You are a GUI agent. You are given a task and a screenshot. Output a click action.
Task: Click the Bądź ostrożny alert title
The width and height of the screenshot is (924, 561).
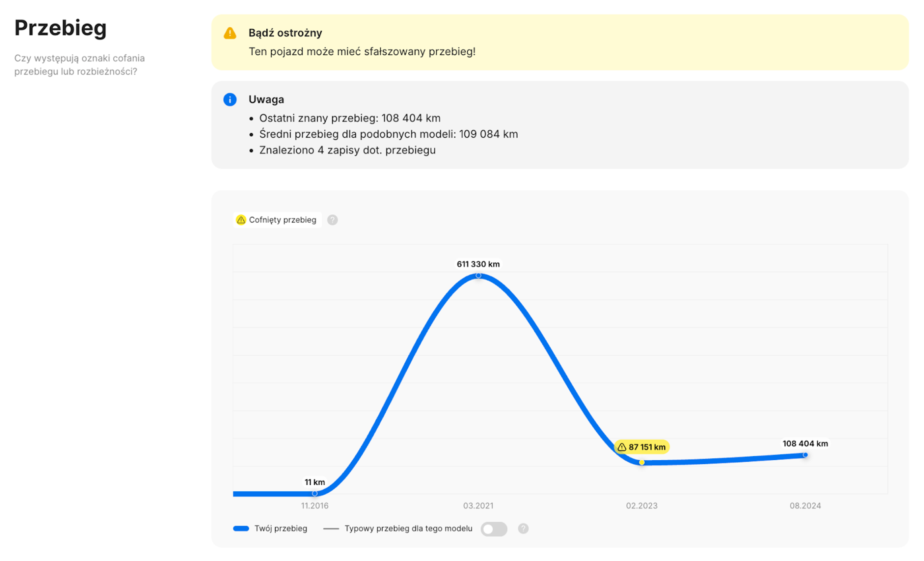point(285,33)
